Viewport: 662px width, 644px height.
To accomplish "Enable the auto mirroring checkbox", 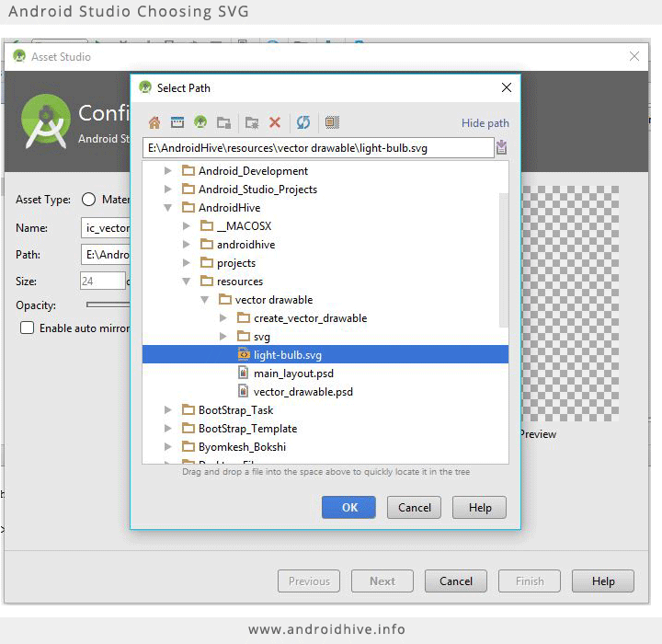I will pos(28,328).
